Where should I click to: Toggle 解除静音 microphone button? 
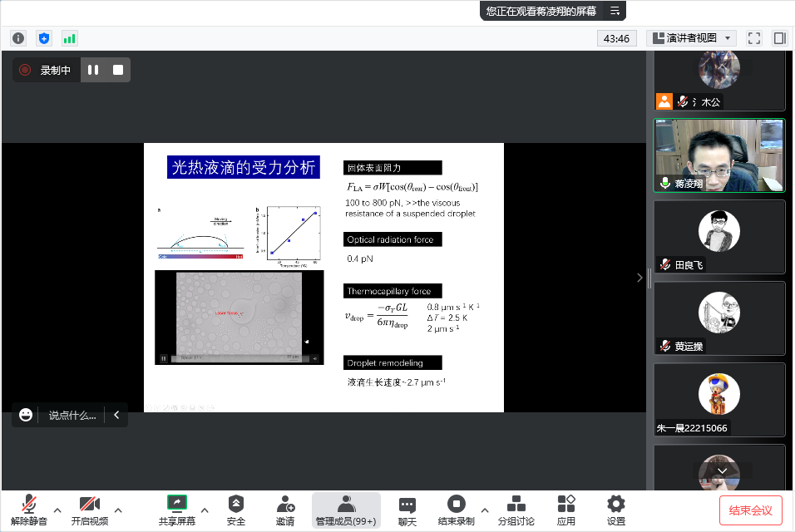[x=29, y=510]
